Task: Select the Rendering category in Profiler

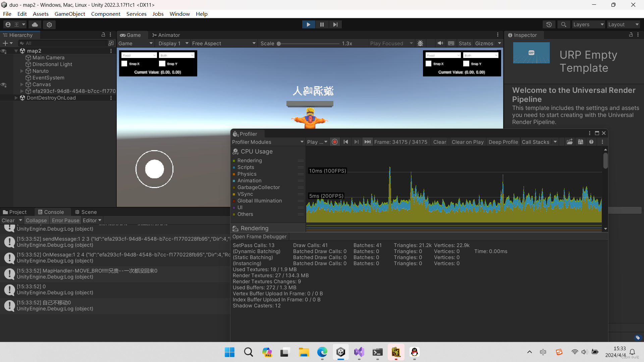Action: (254, 228)
